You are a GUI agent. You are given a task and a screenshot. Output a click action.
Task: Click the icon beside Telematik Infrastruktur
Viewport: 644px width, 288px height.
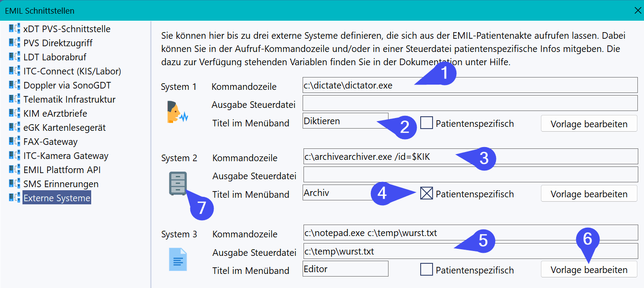point(14,100)
